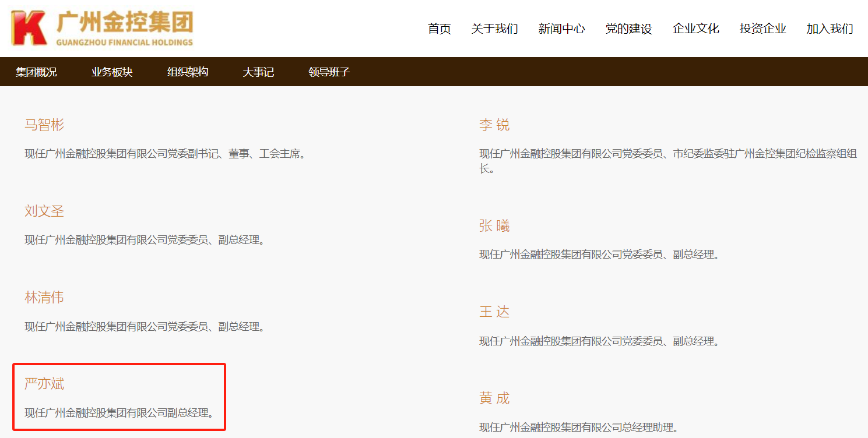Click the name 马智彬
868x438 pixels.
(x=44, y=125)
